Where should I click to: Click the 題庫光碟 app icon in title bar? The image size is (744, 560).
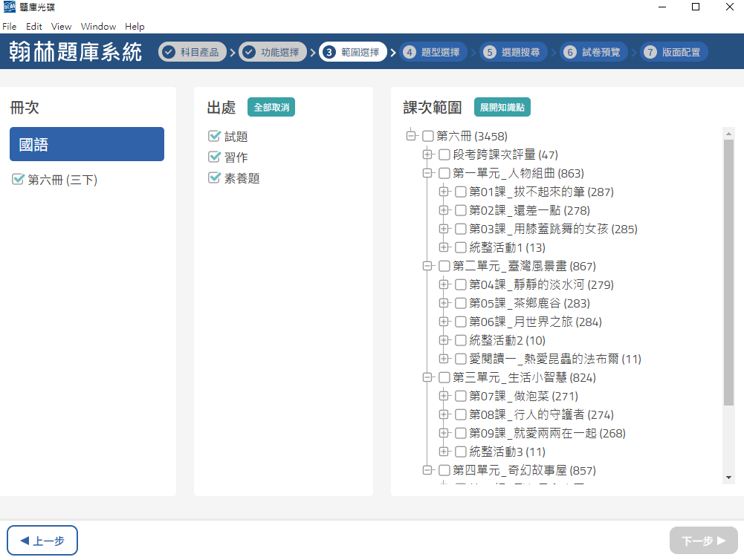9,7
